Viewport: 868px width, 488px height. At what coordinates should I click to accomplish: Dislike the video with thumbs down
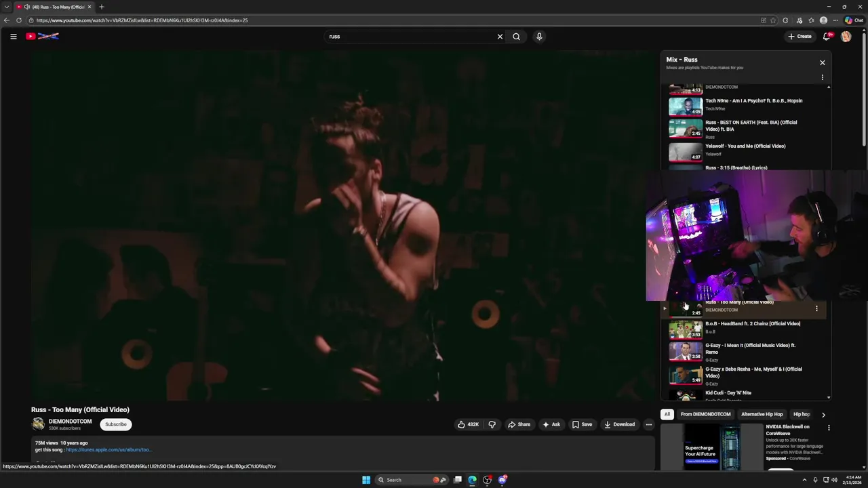(x=492, y=424)
